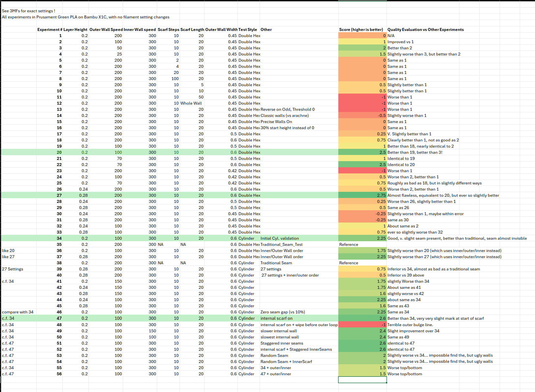Select the 'Outer Wall Width' header cell
The image size is (535, 392).
coord(221,29)
